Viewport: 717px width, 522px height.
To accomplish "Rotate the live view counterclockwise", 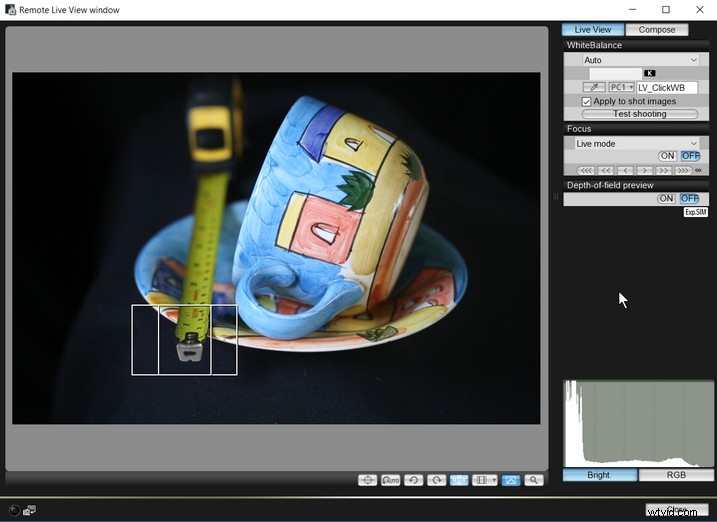I will point(413,480).
